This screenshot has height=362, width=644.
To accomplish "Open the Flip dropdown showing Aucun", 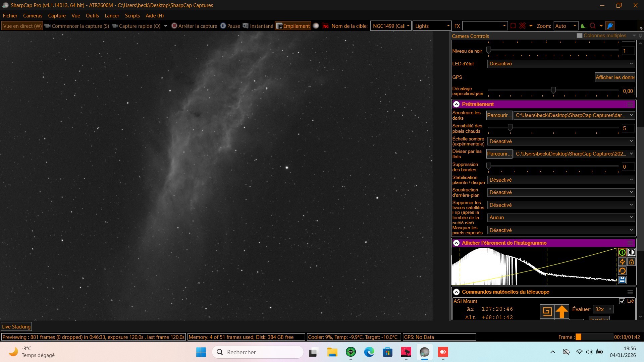I will (x=561, y=218).
